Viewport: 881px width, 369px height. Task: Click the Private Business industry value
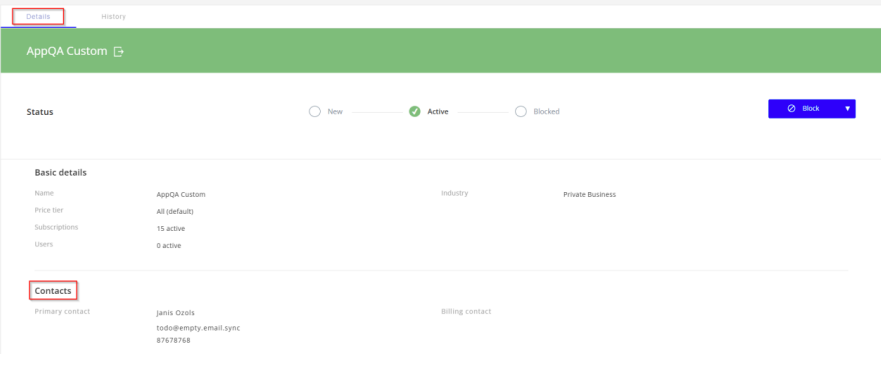tap(589, 194)
